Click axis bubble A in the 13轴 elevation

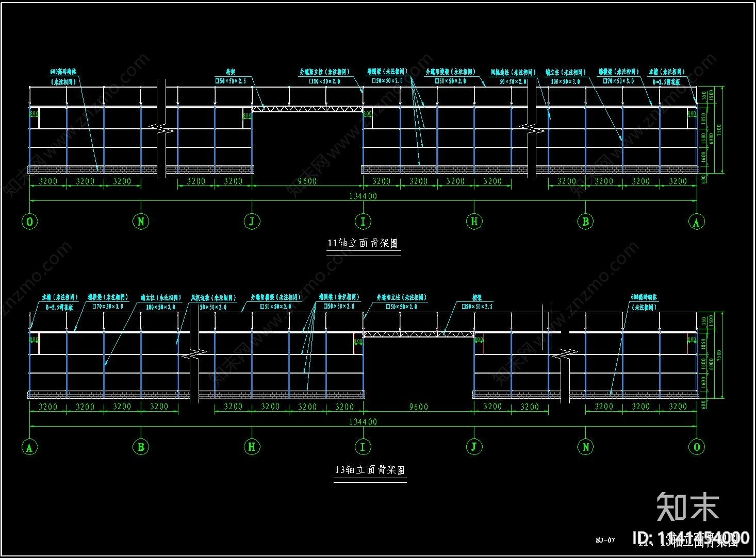click(x=30, y=447)
